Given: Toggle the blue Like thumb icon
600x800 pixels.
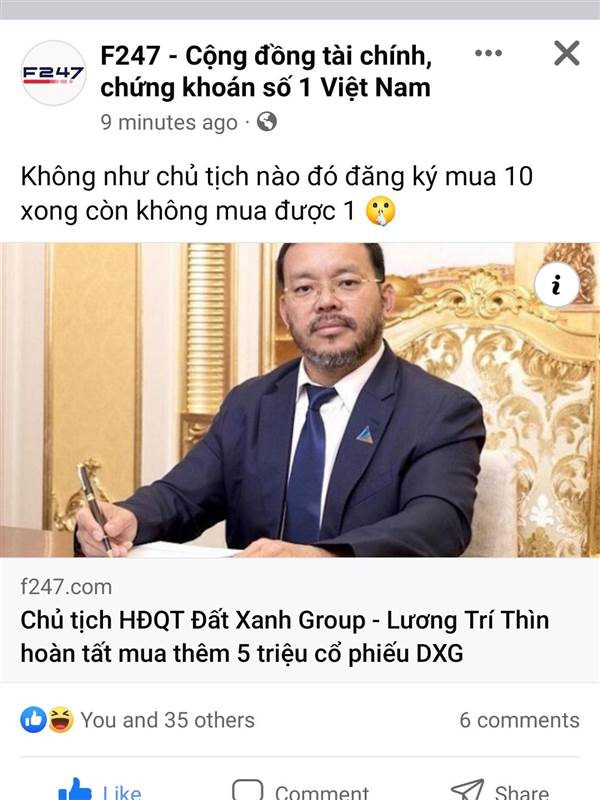Looking at the screenshot, I should [x=76, y=789].
